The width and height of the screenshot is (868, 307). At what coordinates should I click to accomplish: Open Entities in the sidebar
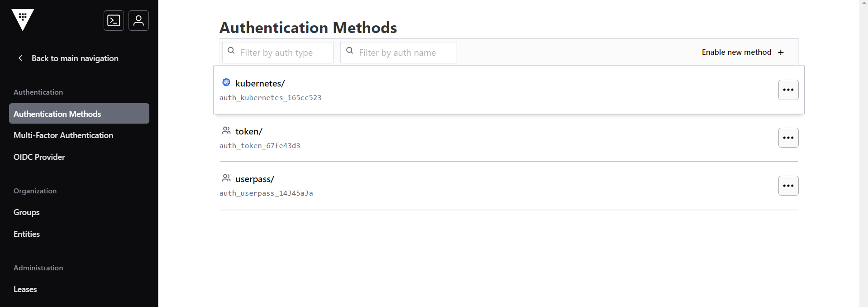[x=27, y=234]
